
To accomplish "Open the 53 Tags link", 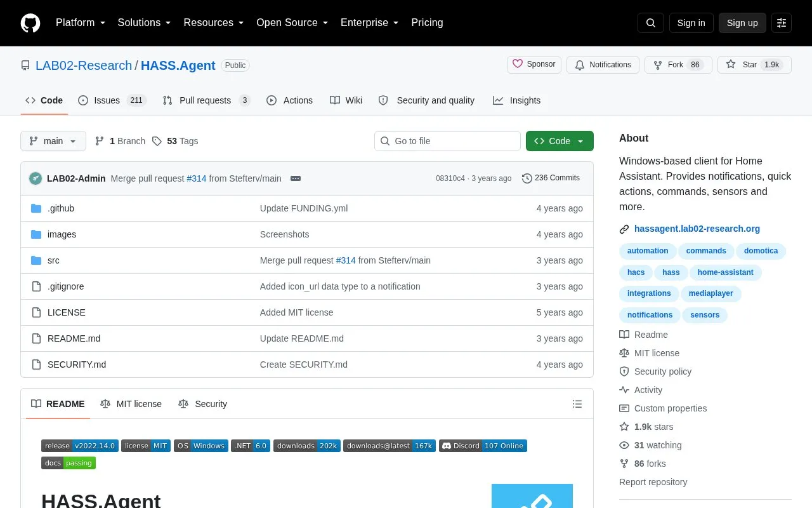I will point(175,141).
